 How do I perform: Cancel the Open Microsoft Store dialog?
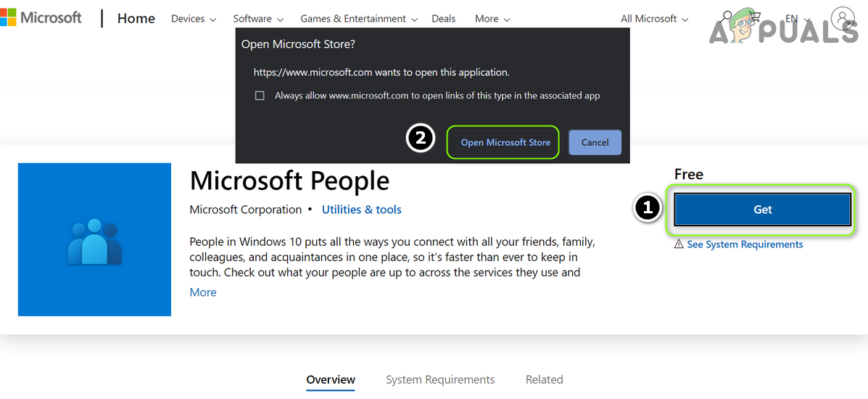(595, 142)
